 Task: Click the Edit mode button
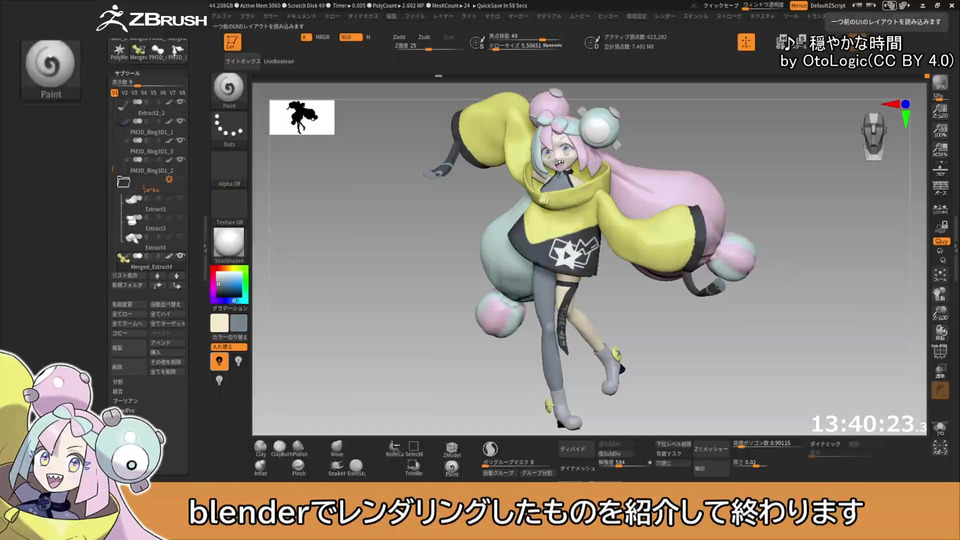coord(232,42)
